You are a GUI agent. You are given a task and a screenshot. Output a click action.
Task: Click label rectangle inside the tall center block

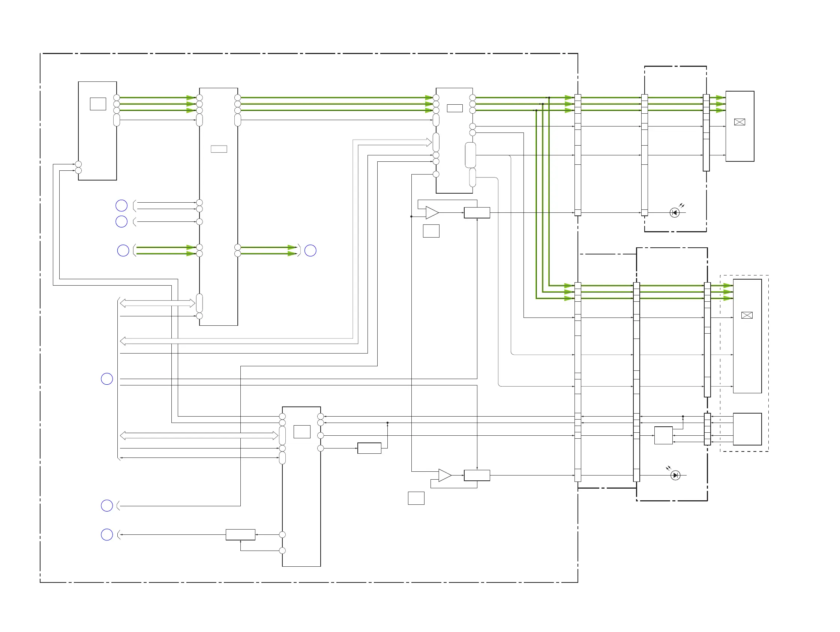click(219, 149)
